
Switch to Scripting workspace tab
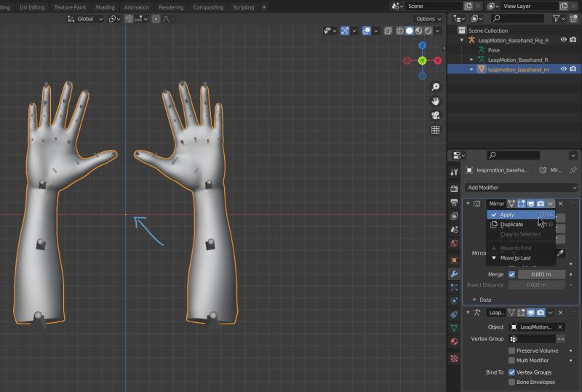[x=243, y=7]
